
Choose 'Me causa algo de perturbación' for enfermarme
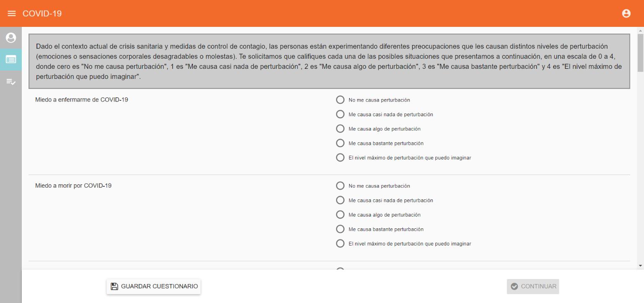pos(340,129)
